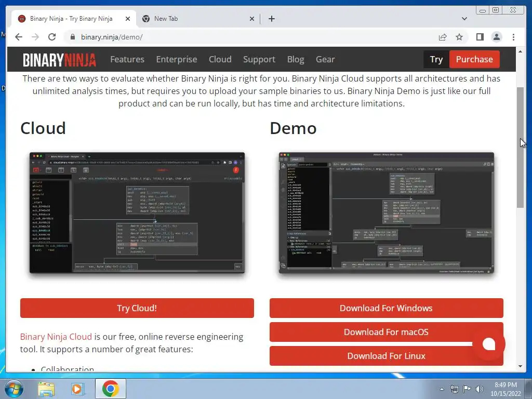Click Download For Windows

click(387, 308)
